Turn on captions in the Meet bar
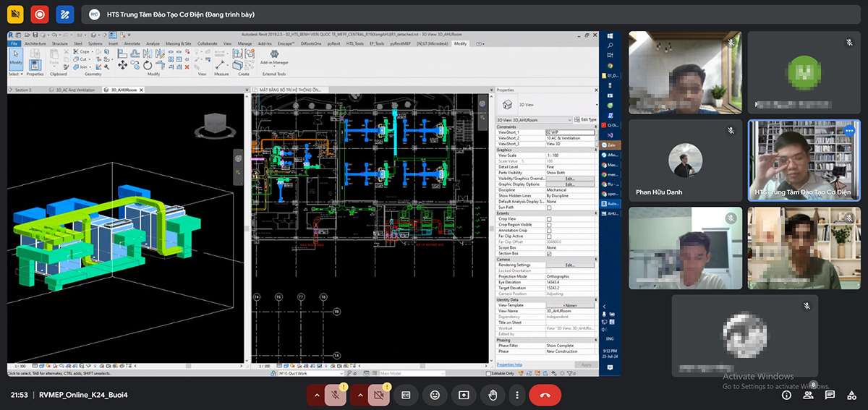 (406, 395)
